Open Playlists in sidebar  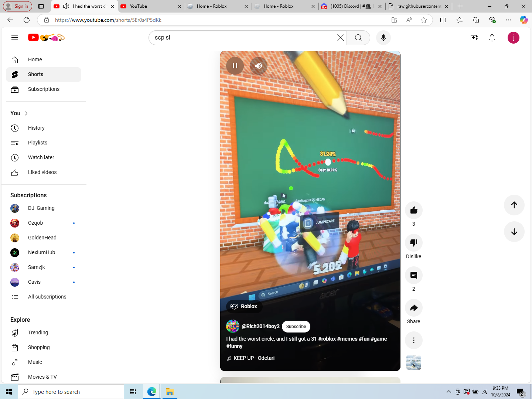[x=44, y=143]
